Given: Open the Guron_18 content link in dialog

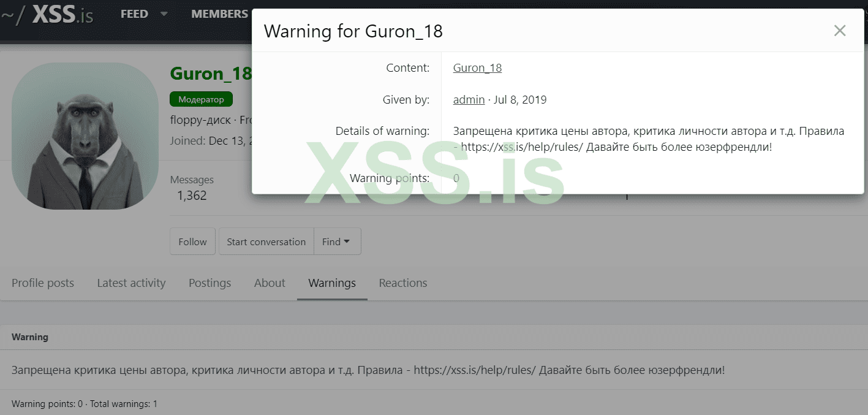Looking at the screenshot, I should click(x=477, y=68).
